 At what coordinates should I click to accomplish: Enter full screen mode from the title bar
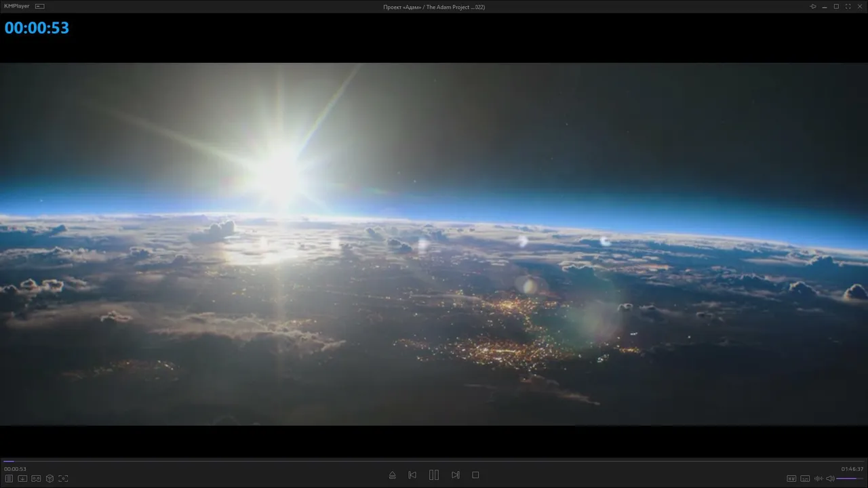pyautogui.click(x=848, y=7)
